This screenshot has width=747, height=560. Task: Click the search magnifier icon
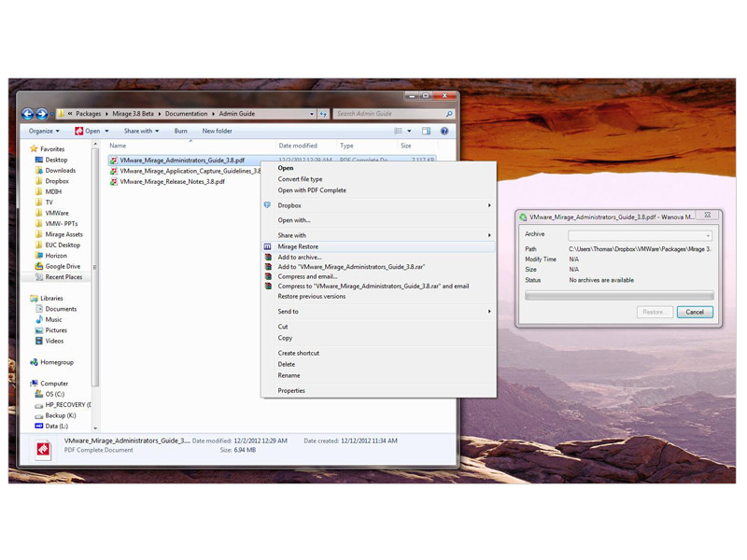pyautogui.click(x=449, y=114)
